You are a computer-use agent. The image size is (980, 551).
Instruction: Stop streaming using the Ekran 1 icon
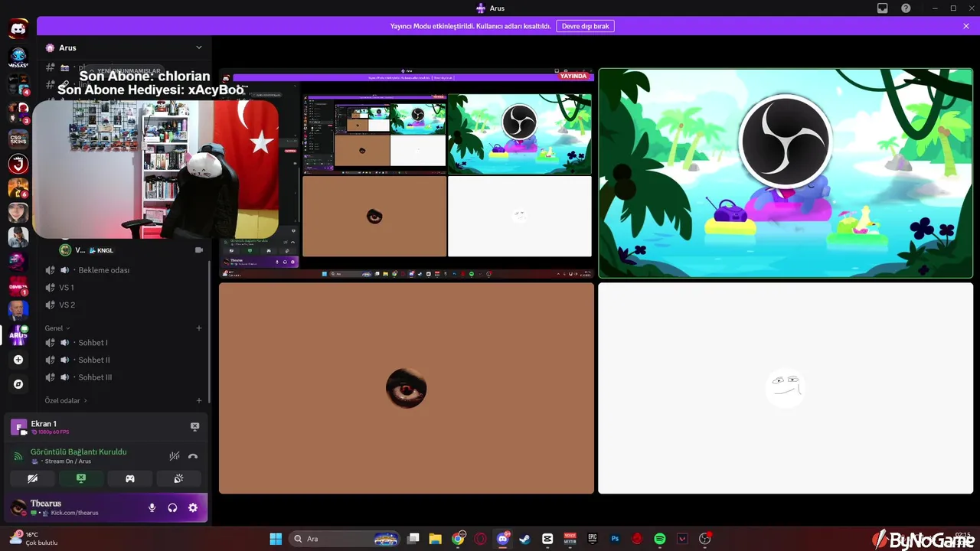pyautogui.click(x=194, y=427)
